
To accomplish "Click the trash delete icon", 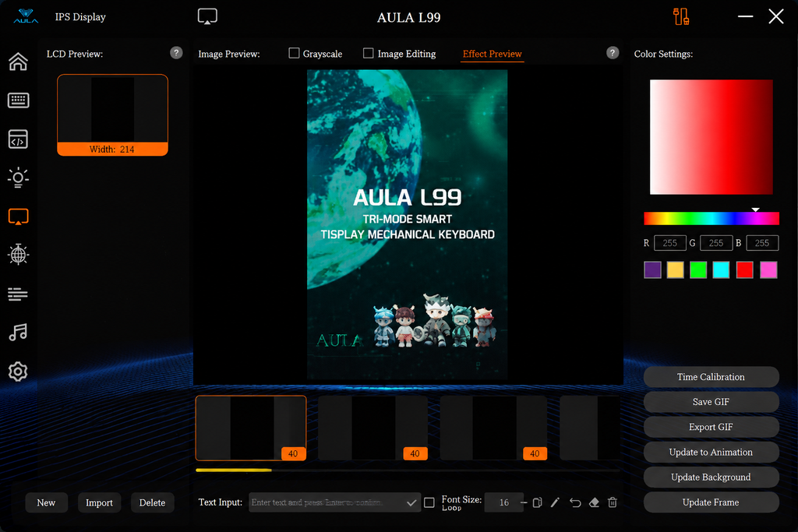I will (613, 502).
